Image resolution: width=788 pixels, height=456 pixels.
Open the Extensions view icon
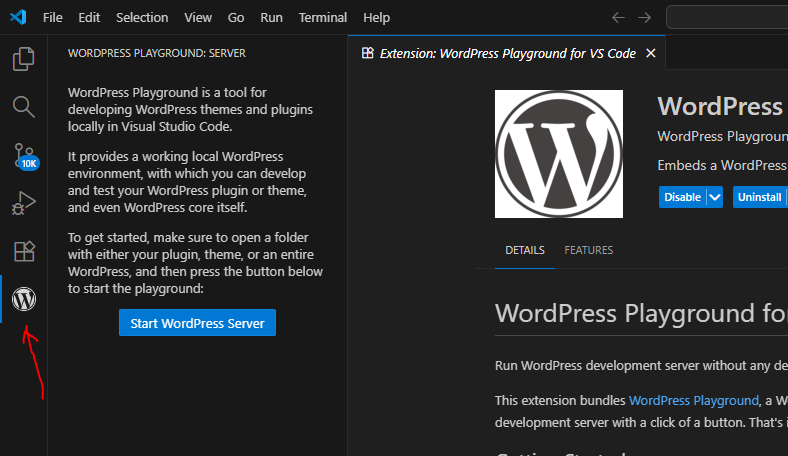pos(24,251)
